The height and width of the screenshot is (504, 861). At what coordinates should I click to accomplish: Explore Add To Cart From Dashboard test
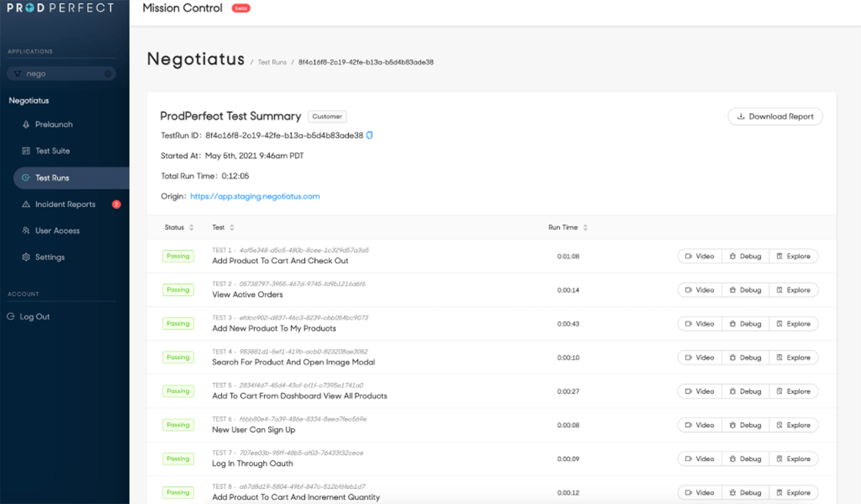(x=793, y=391)
